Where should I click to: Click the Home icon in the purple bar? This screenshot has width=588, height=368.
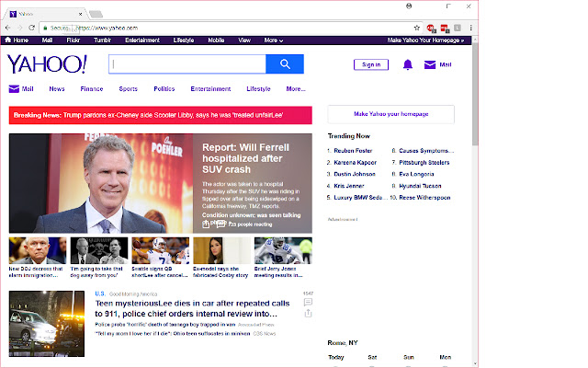coord(8,40)
